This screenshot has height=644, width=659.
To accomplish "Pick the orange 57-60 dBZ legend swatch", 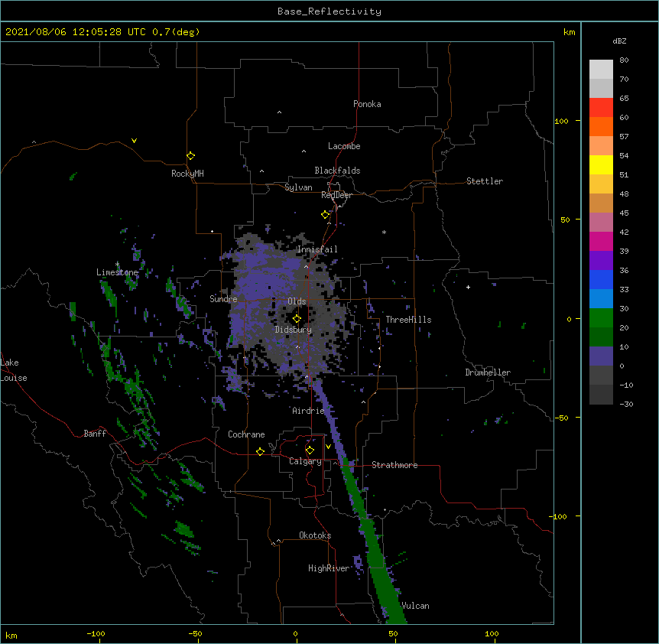I will coord(601,126).
